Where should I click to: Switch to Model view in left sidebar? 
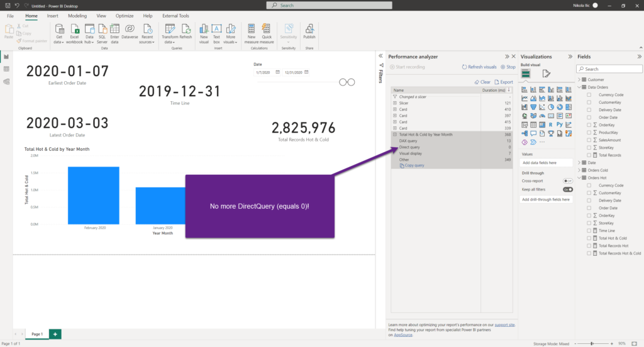(6, 82)
